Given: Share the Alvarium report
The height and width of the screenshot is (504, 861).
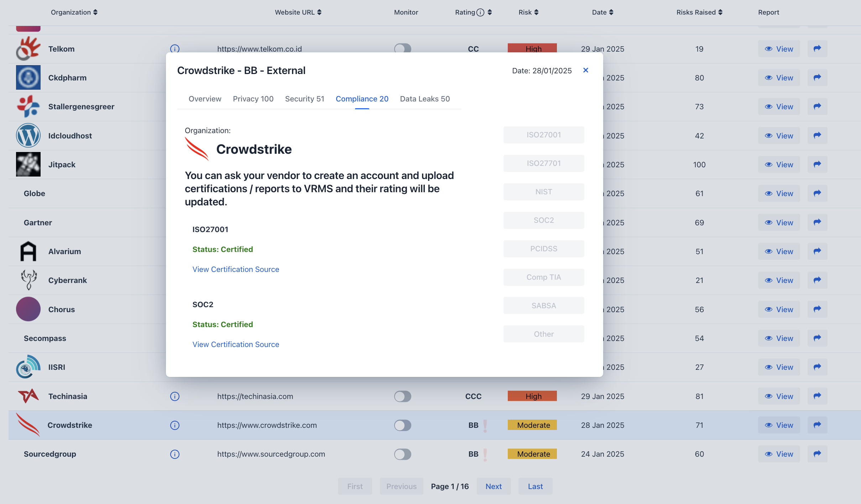Looking at the screenshot, I should point(817,251).
